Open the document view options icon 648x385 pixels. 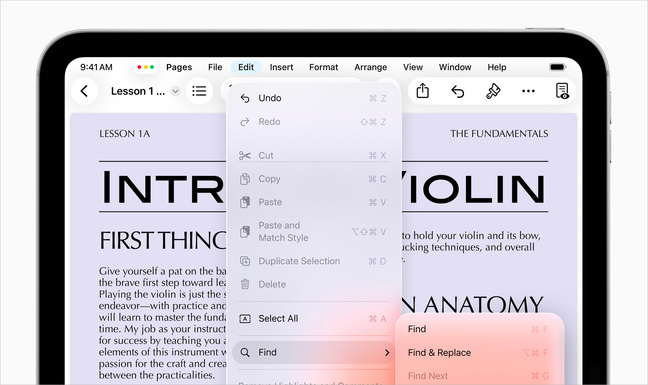pyautogui.click(x=562, y=91)
